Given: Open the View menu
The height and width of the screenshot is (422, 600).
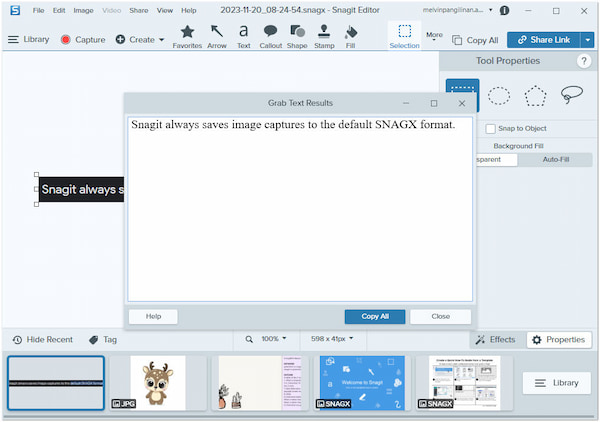Looking at the screenshot, I should (165, 10).
